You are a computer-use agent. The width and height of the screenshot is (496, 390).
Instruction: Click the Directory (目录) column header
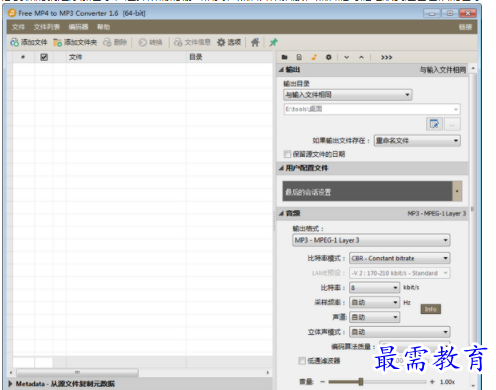tap(230, 57)
